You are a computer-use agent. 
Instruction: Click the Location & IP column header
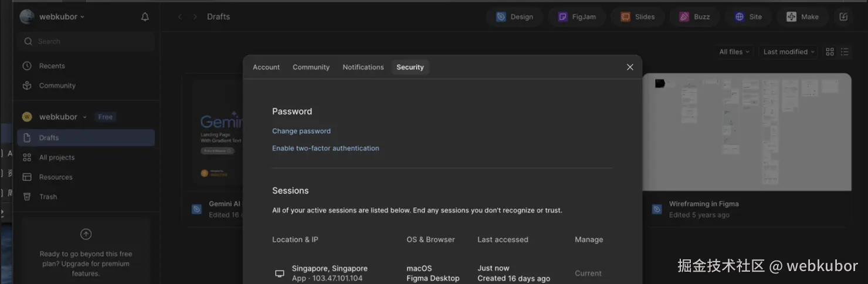pyautogui.click(x=295, y=240)
